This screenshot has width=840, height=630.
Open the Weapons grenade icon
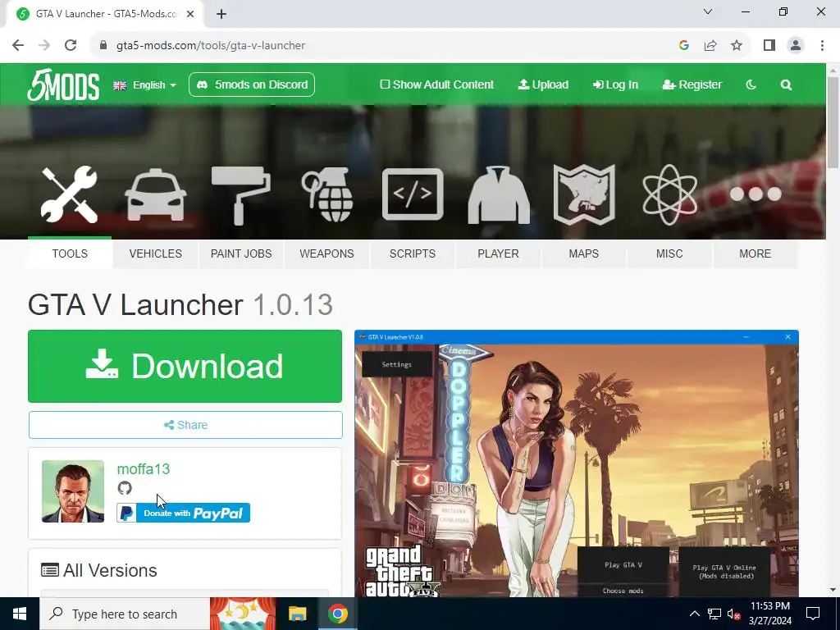(327, 195)
